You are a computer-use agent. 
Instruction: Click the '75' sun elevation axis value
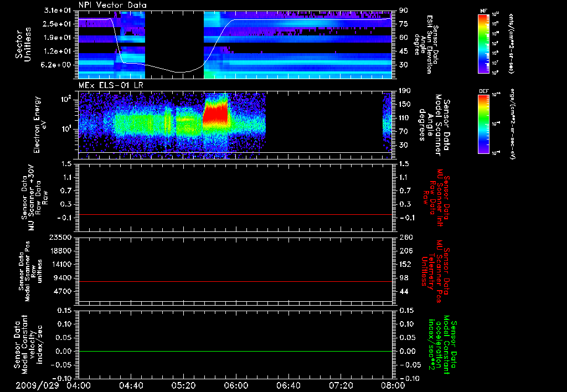(404, 24)
